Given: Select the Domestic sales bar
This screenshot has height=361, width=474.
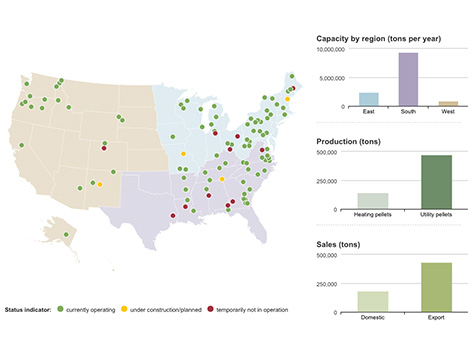Looking at the screenshot, I should (373, 302).
